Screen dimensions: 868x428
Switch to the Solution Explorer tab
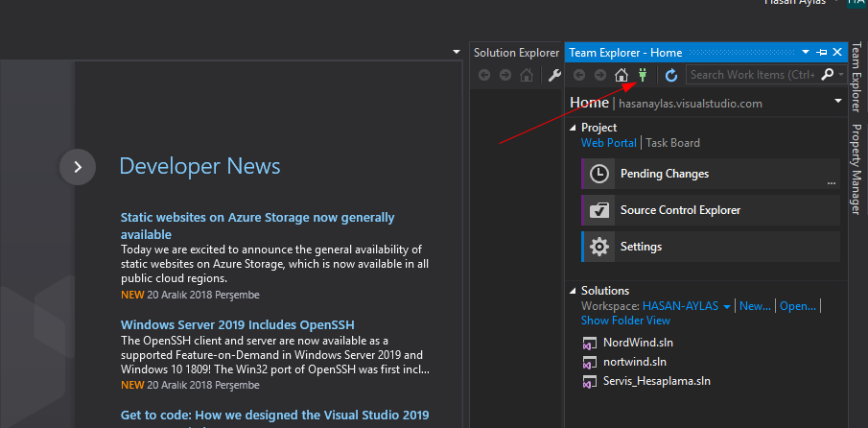516,53
